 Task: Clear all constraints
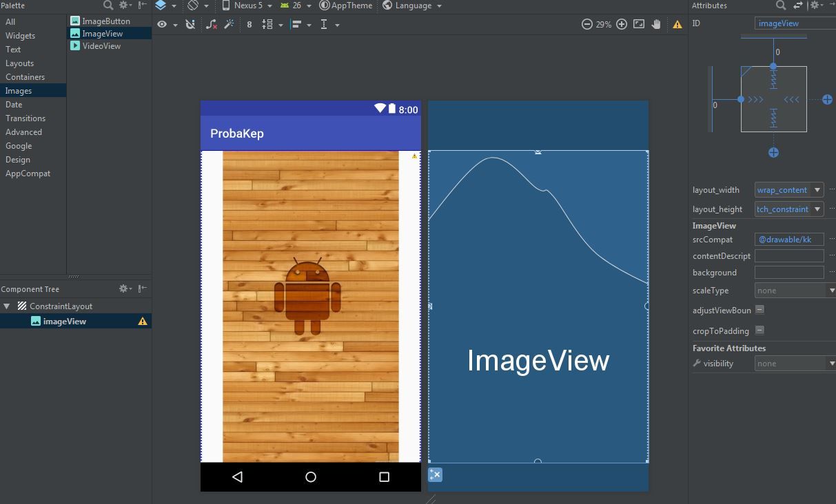pos(212,25)
